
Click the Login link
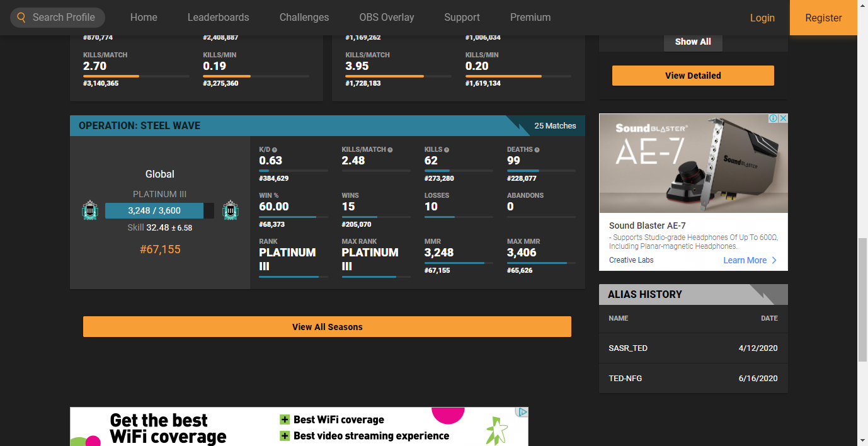pyautogui.click(x=762, y=18)
